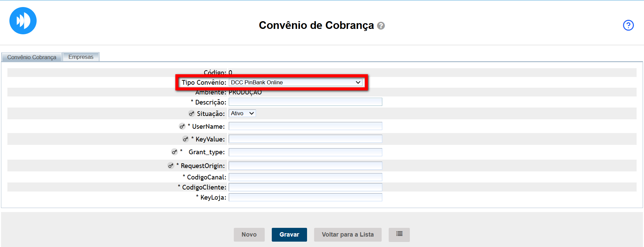Click Voltar para a Lista button
The height and width of the screenshot is (247, 644).
[347, 235]
